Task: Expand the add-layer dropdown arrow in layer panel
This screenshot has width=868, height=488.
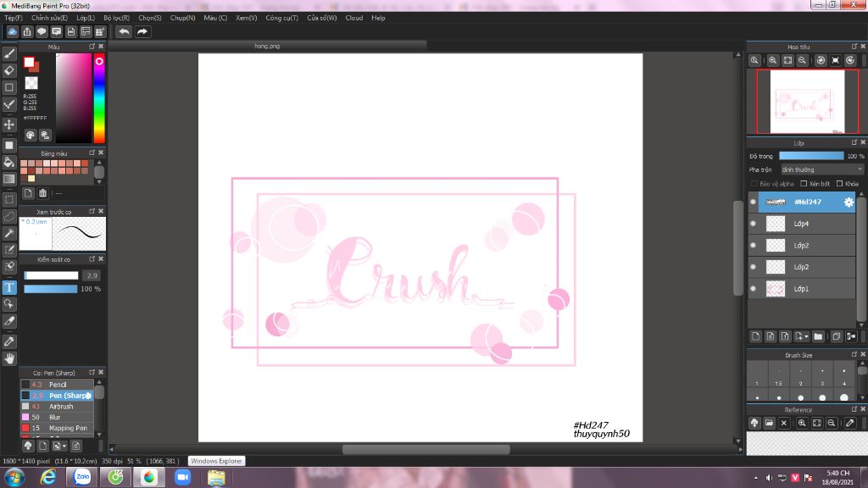Action: point(807,336)
